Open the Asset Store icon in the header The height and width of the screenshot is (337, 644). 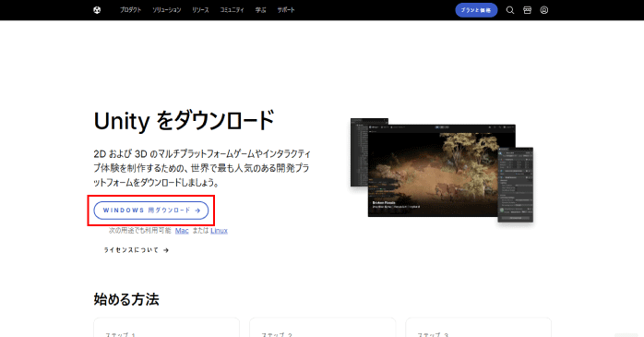pos(527,10)
